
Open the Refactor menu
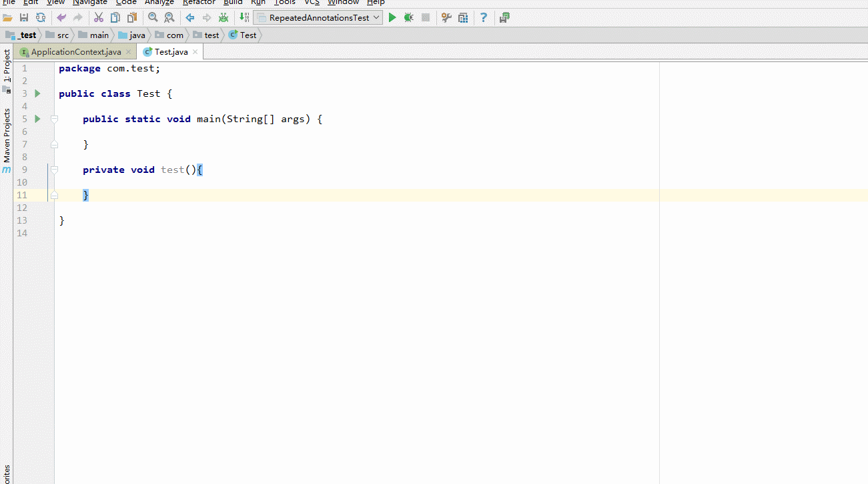(x=199, y=3)
